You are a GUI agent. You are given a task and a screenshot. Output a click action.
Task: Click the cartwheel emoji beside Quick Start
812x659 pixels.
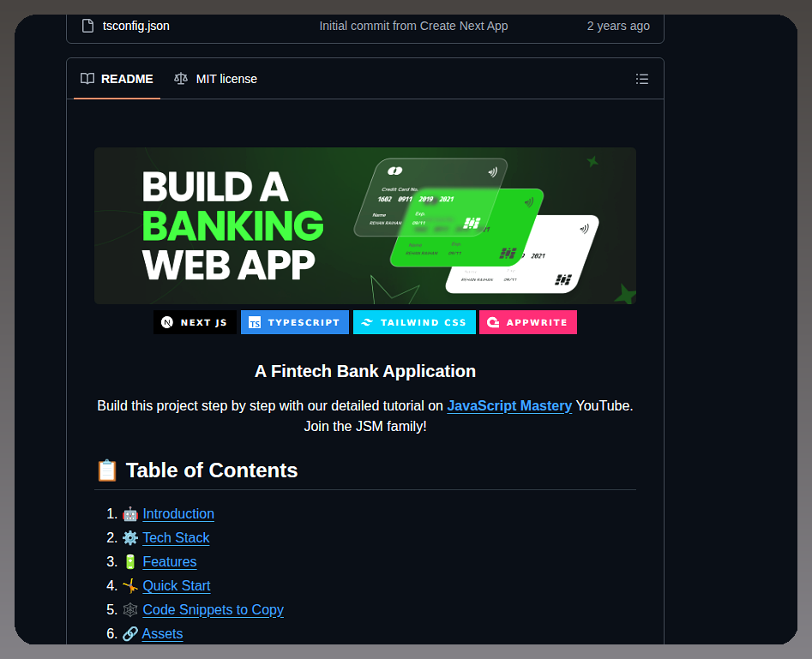click(130, 585)
